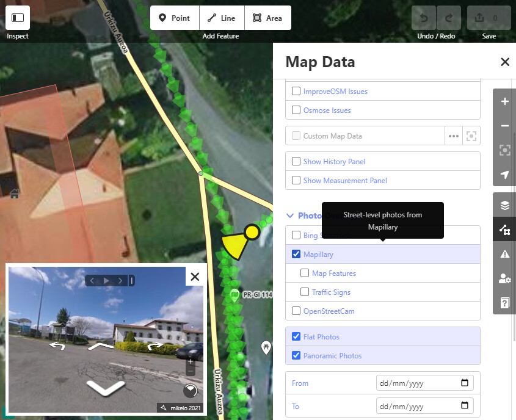Toggle the Inspect sidebar panel
Image resolution: width=516 pixels, height=420 pixels.
(18, 18)
